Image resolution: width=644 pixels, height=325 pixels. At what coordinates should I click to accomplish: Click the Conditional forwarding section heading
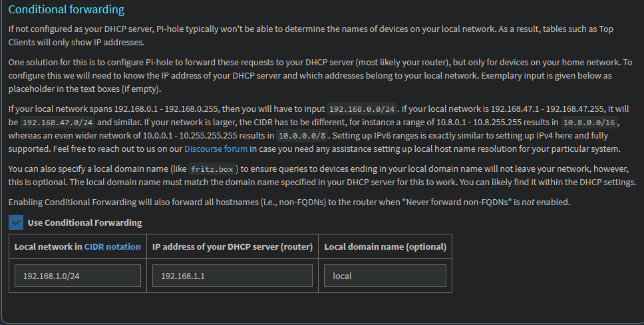point(66,9)
